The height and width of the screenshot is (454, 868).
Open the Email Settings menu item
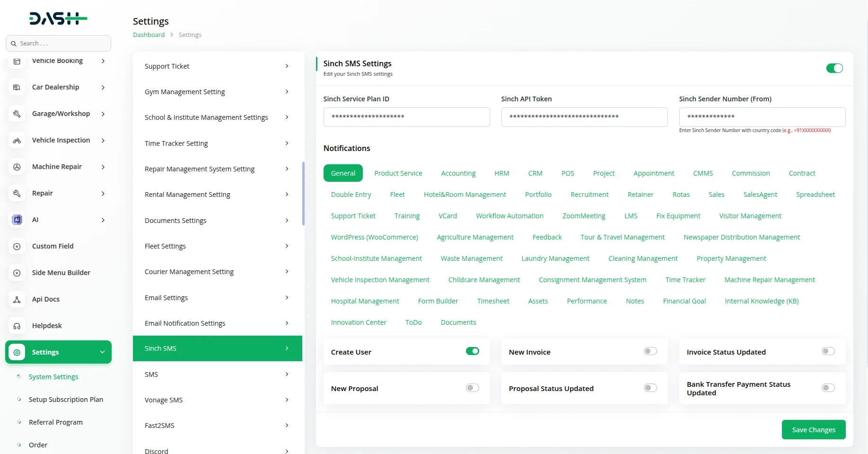click(217, 297)
